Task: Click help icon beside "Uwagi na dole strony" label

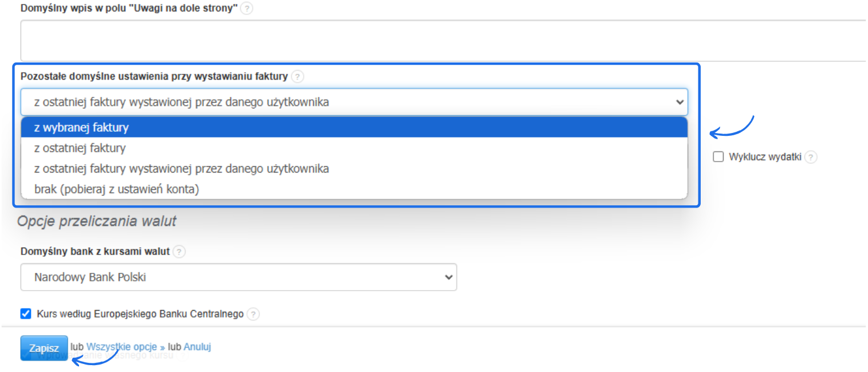Action: point(246,9)
